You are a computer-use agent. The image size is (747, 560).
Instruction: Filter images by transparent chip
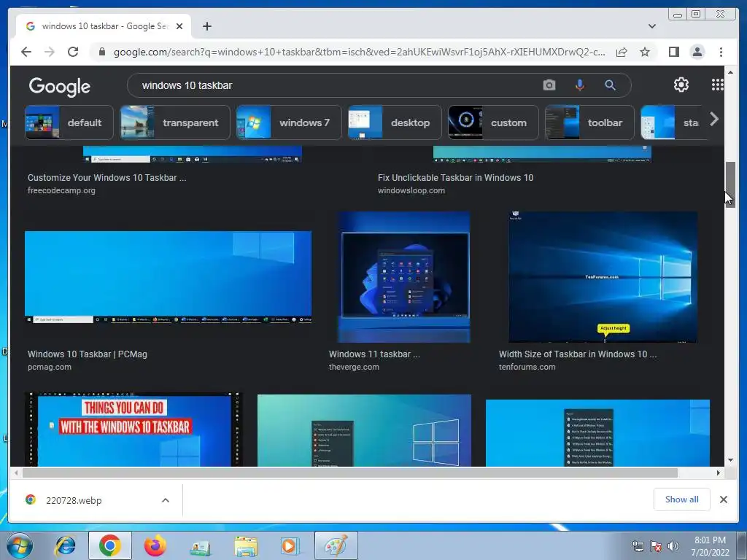(175, 122)
